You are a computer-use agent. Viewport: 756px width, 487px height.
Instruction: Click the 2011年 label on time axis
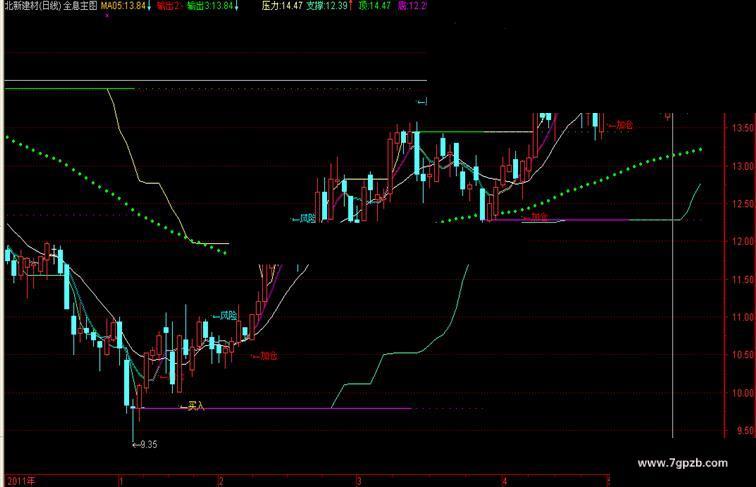point(22,481)
